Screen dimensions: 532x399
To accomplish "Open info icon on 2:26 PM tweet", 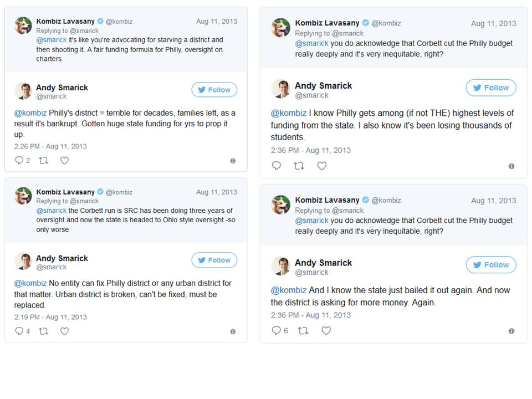I will (x=233, y=161).
